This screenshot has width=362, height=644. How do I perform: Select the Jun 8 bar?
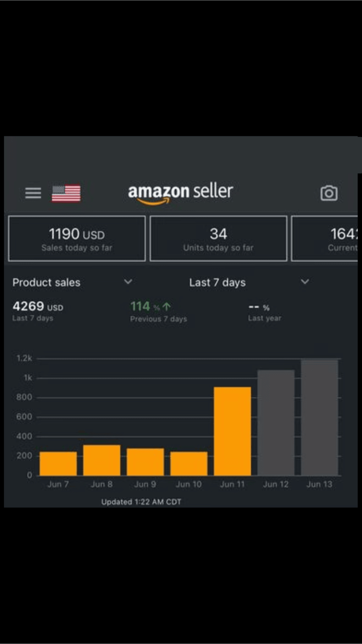tap(102, 460)
